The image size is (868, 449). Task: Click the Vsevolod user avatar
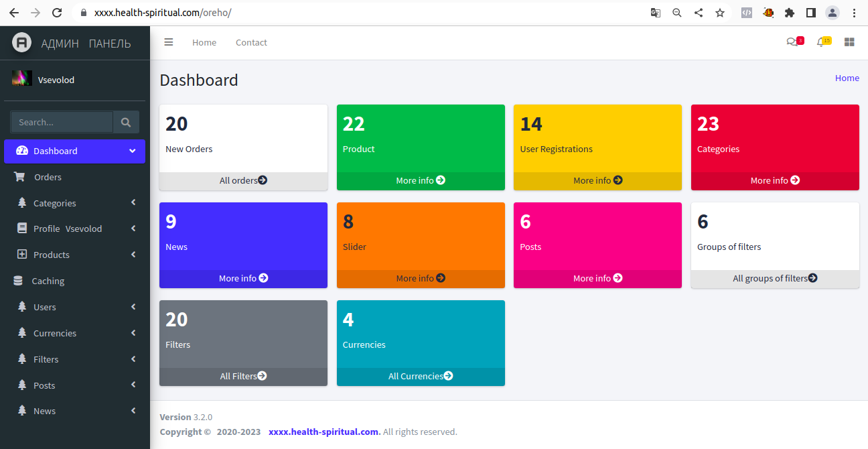click(22, 78)
